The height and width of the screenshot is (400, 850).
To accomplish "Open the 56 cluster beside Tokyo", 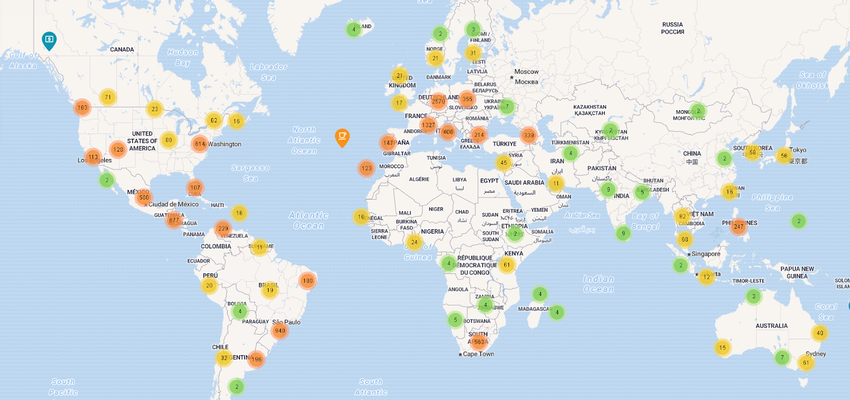I will pyautogui.click(x=784, y=156).
